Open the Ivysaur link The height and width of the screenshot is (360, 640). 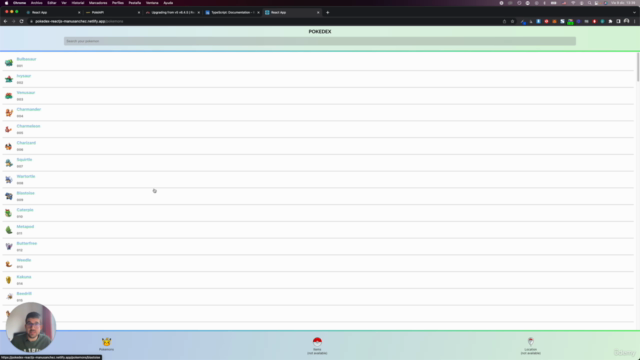click(x=24, y=76)
